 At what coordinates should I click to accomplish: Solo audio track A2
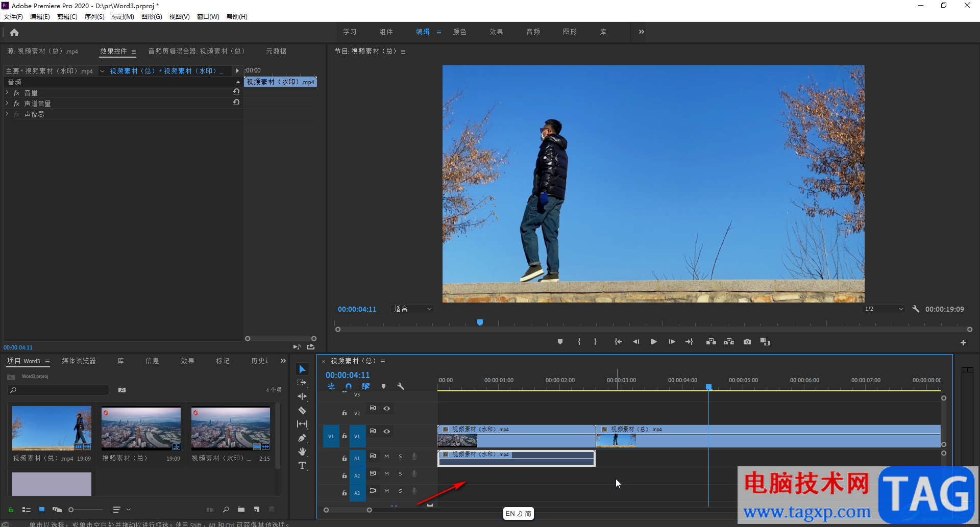(400, 473)
